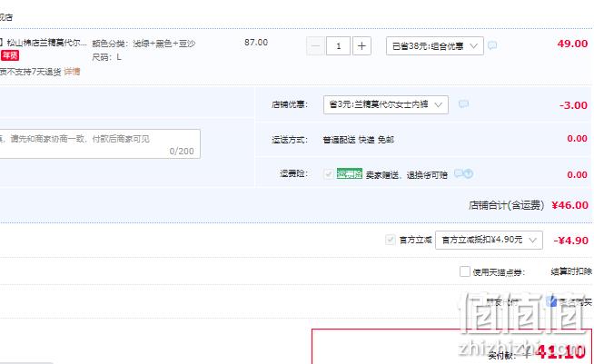Open the 已省38元:组合优惠 dropdown

(x=435, y=46)
